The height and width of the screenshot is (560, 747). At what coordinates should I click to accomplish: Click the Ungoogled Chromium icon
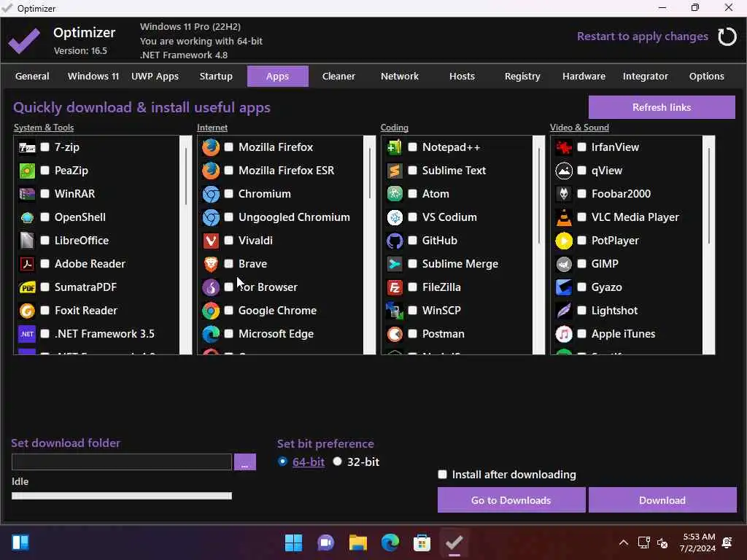pos(211,217)
